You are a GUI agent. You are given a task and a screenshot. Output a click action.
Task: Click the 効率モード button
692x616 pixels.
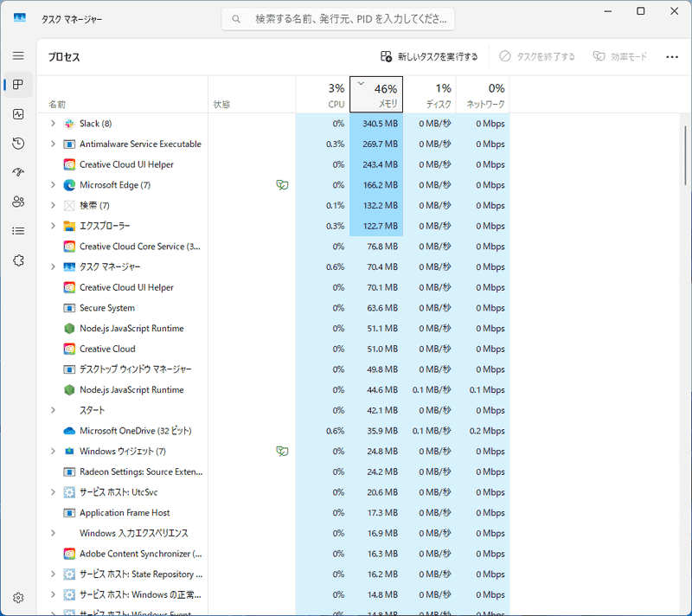coord(619,56)
